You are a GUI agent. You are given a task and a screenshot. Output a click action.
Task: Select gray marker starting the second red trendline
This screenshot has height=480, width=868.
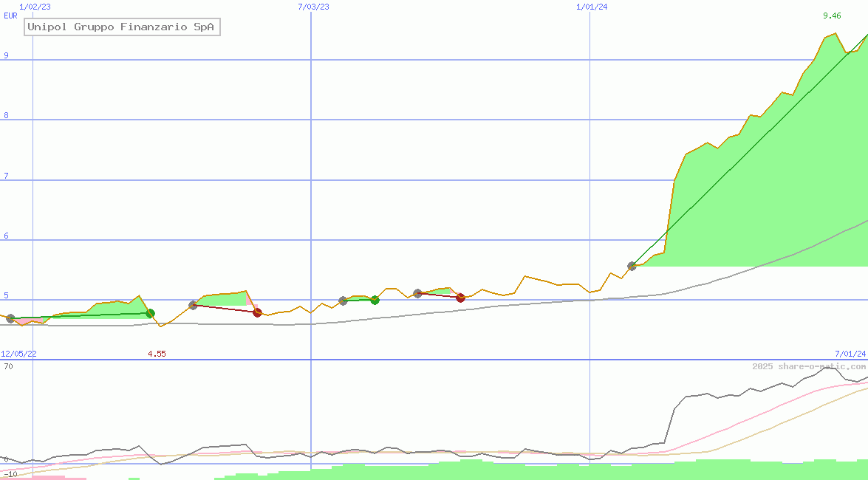point(417,293)
